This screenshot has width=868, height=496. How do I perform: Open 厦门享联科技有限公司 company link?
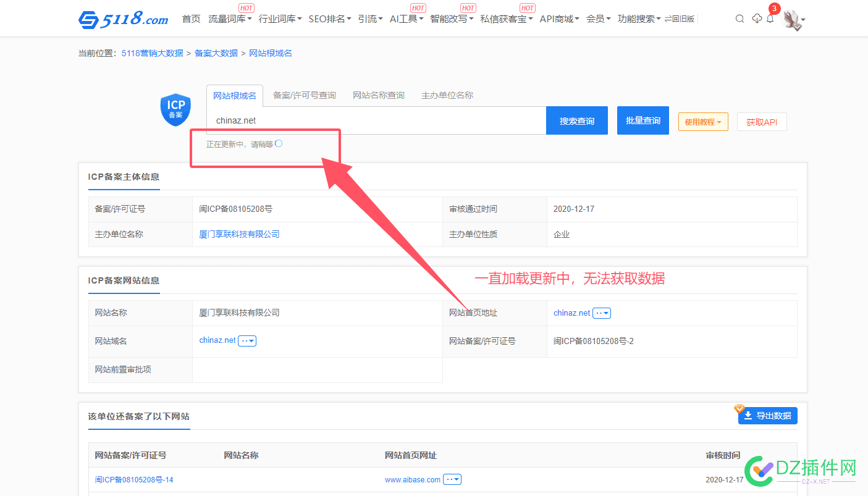coord(240,234)
